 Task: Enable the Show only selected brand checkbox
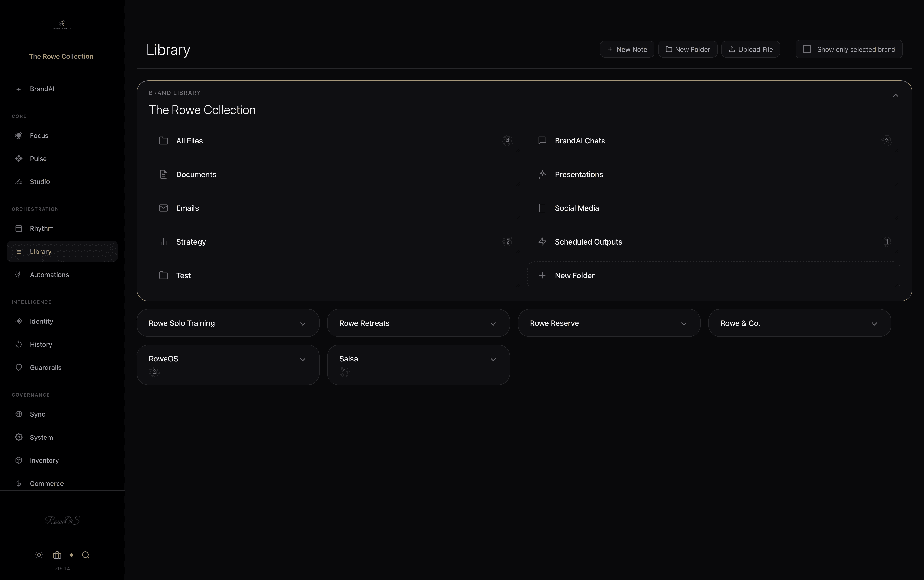point(807,49)
